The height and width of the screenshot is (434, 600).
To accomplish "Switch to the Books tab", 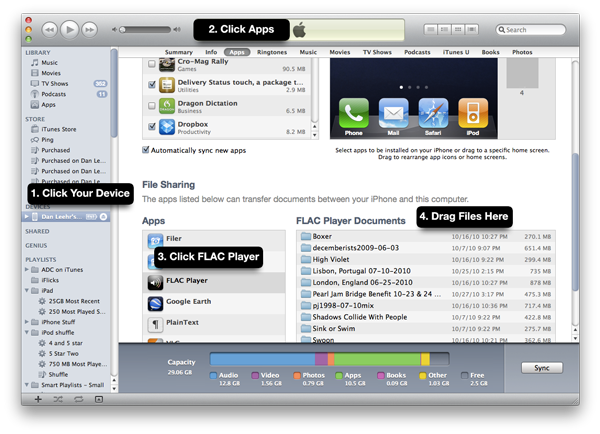I will pos(490,52).
